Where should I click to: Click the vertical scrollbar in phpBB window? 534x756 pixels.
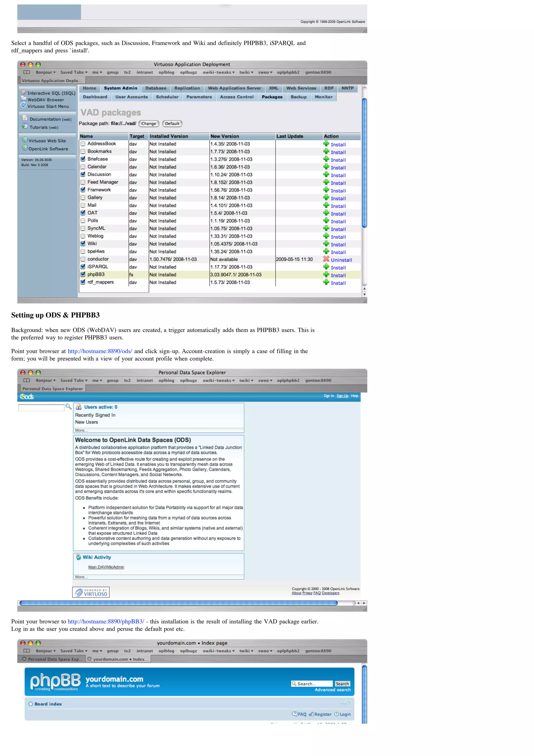[364, 694]
